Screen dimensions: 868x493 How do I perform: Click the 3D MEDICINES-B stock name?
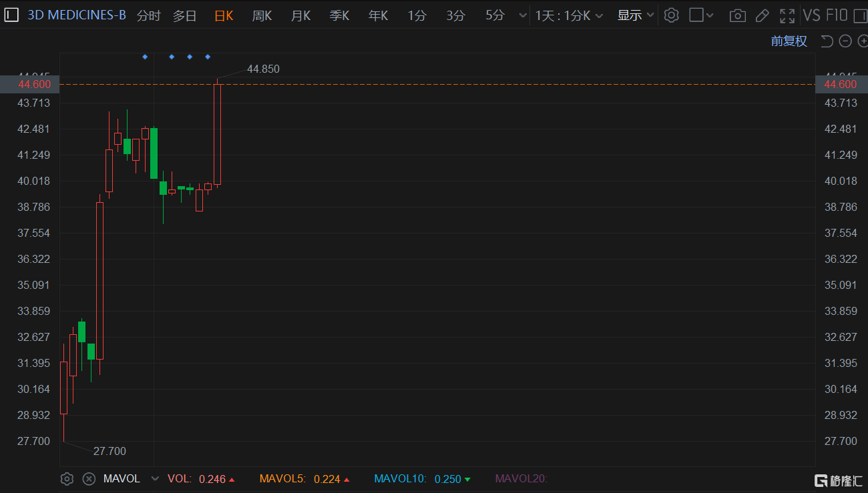pyautogui.click(x=77, y=15)
